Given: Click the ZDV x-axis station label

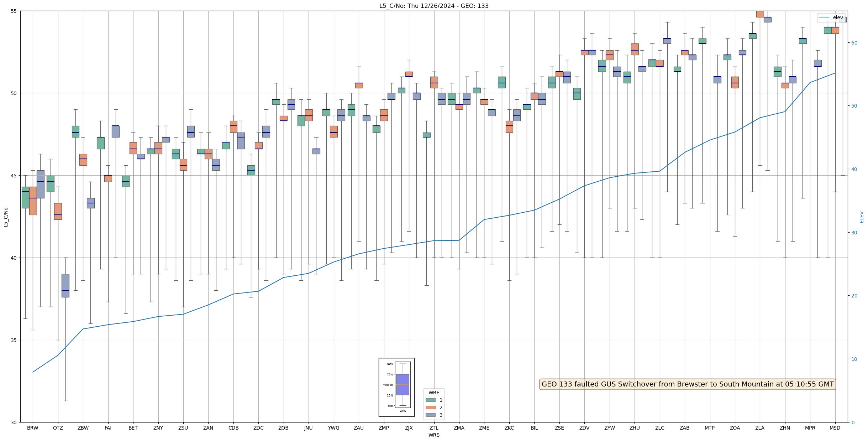Looking at the screenshot, I should coord(584,428).
